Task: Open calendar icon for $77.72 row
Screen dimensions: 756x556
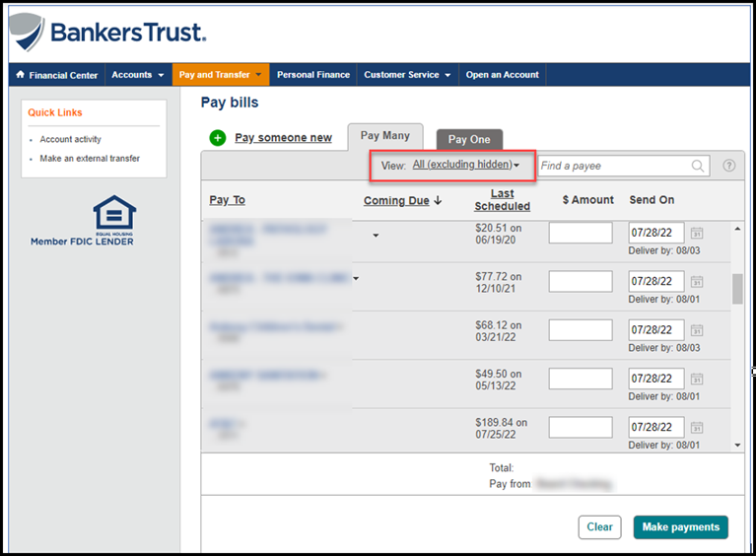Action: [x=697, y=282]
